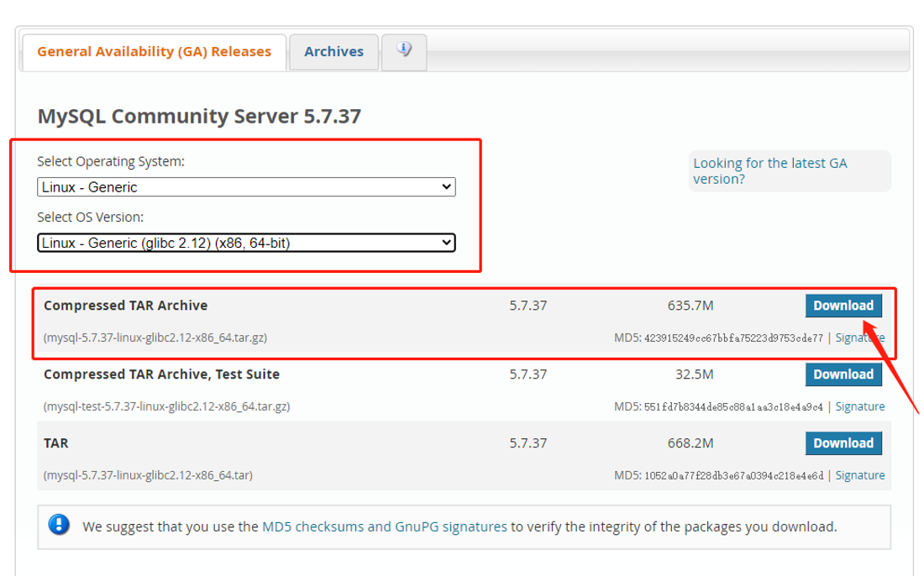Download the 635.7M Compressed TAR Archive
Screen dimensions: 924x576
coord(843,306)
